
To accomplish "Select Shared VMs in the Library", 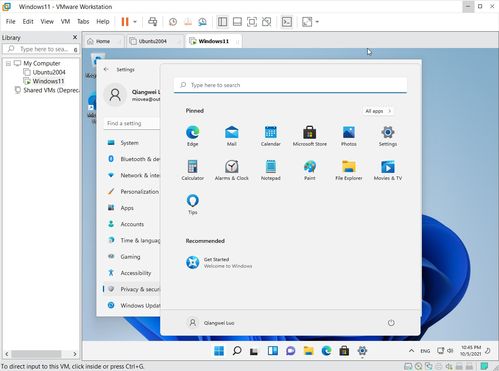I will pyautogui.click(x=51, y=90).
